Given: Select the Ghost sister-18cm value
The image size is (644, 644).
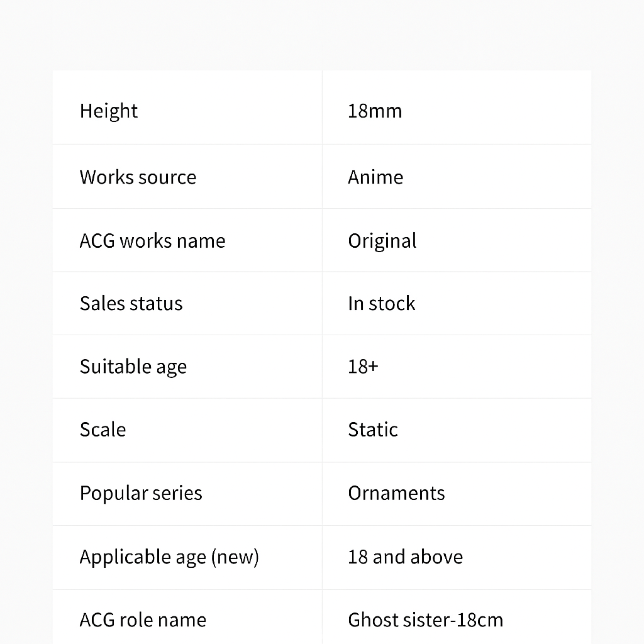Looking at the screenshot, I should coord(425,620).
